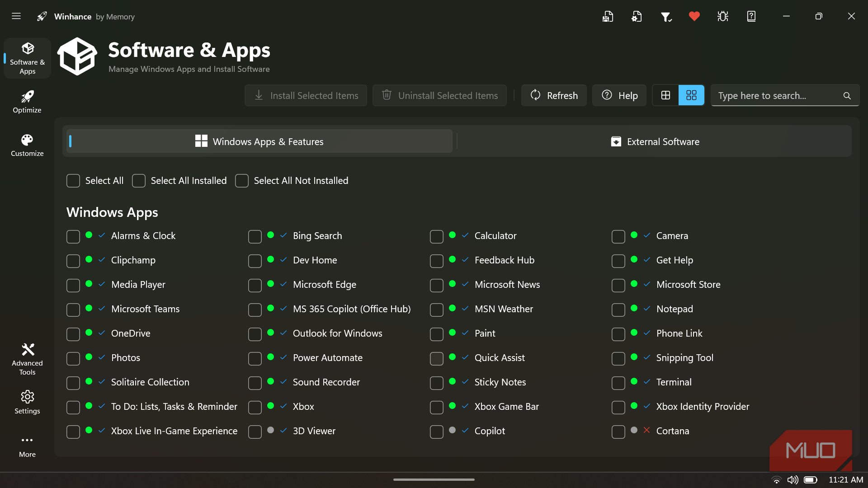868x488 pixels.
Task: Tick the Copilot checkbox
Action: pos(437,432)
